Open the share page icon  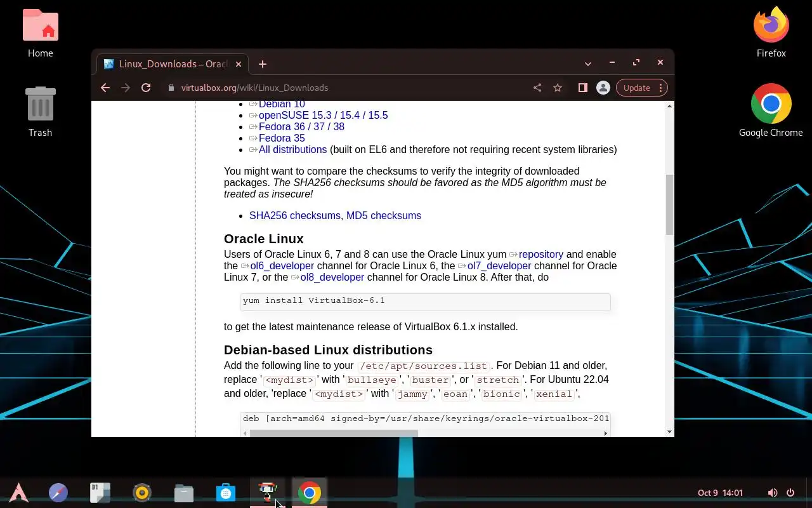pos(537,88)
